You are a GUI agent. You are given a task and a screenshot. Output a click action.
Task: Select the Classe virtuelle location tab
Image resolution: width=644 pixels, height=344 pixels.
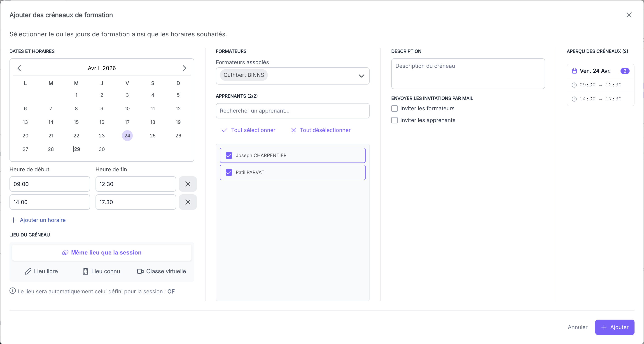(x=161, y=271)
